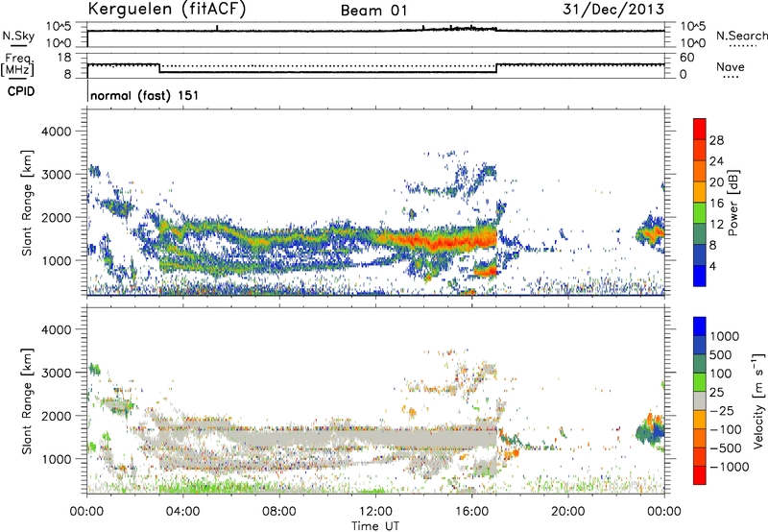This screenshot has width=768, height=532.
Task: Click the '4' Power colorbar tick value
Action: click(x=712, y=266)
